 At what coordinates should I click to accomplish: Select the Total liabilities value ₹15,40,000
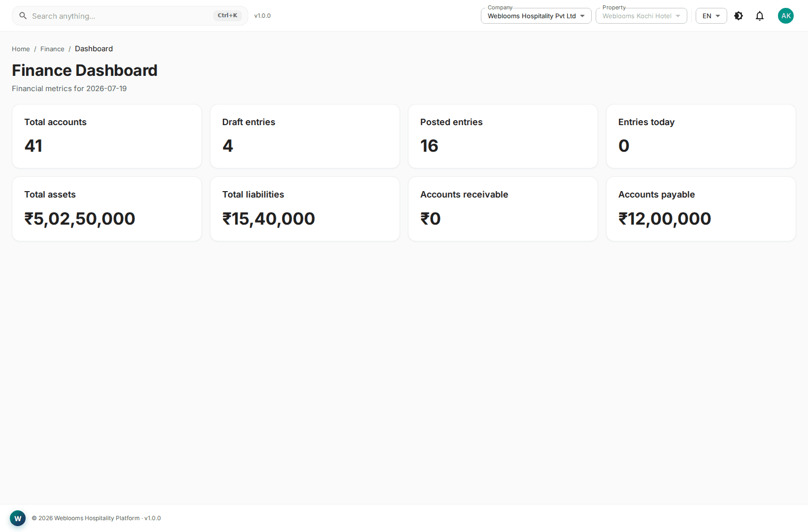click(x=269, y=219)
